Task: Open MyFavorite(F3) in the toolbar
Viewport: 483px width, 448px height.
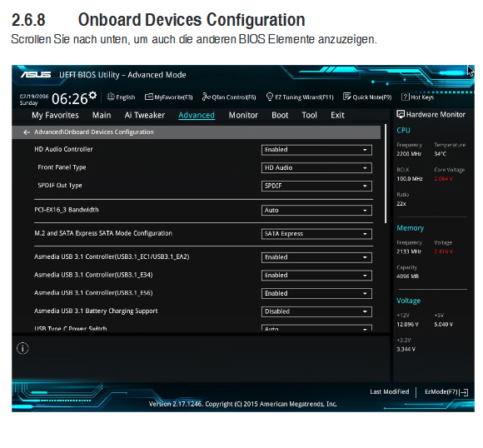Action: point(149,97)
